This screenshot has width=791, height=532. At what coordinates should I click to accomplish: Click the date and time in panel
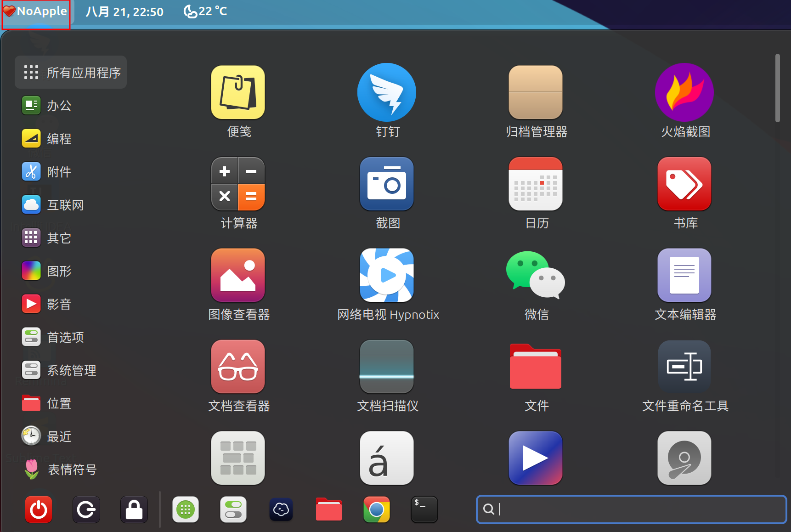[x=124, y=11]
